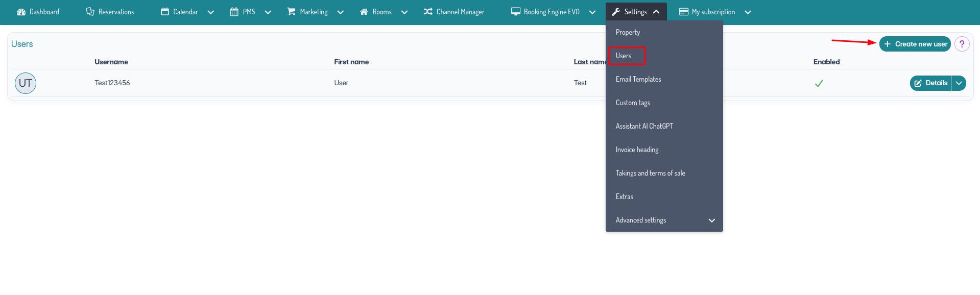Viewport: 980px width, 295px height.
Task: Click the Reservations tag icon
Action: coord(90,11)
